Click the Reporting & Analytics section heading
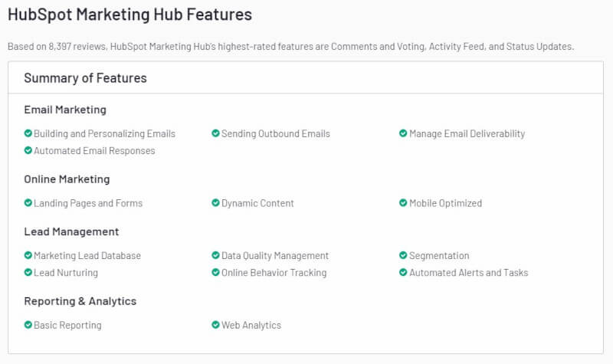613x364 pixels. coord(80,301)
